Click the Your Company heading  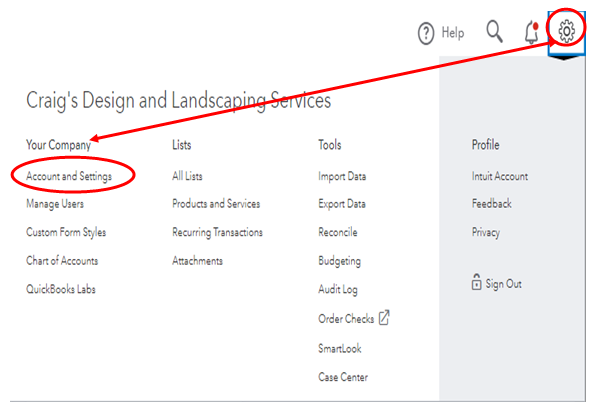point(58,145)
